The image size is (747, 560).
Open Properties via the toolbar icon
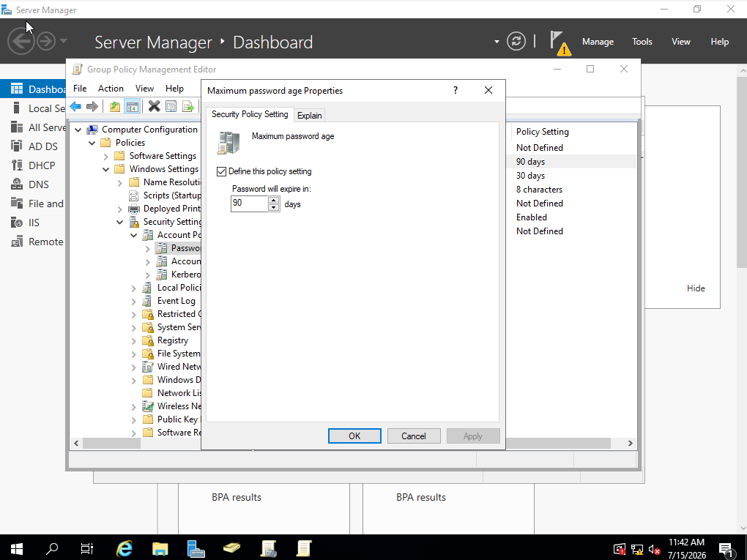171,106
